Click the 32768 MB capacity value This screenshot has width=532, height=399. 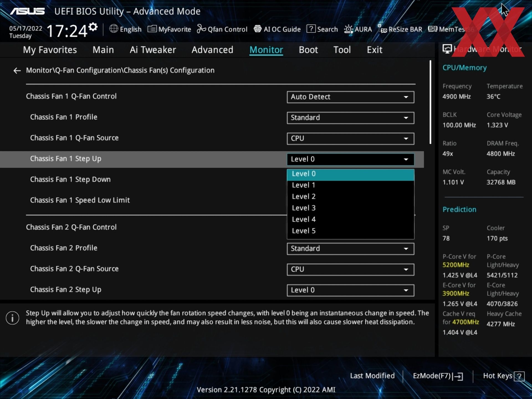pos(501,182)
